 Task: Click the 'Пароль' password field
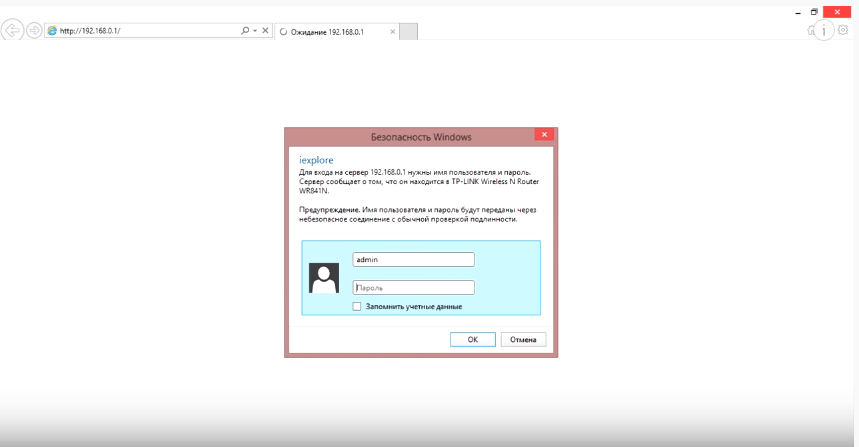tap(413, 287)
